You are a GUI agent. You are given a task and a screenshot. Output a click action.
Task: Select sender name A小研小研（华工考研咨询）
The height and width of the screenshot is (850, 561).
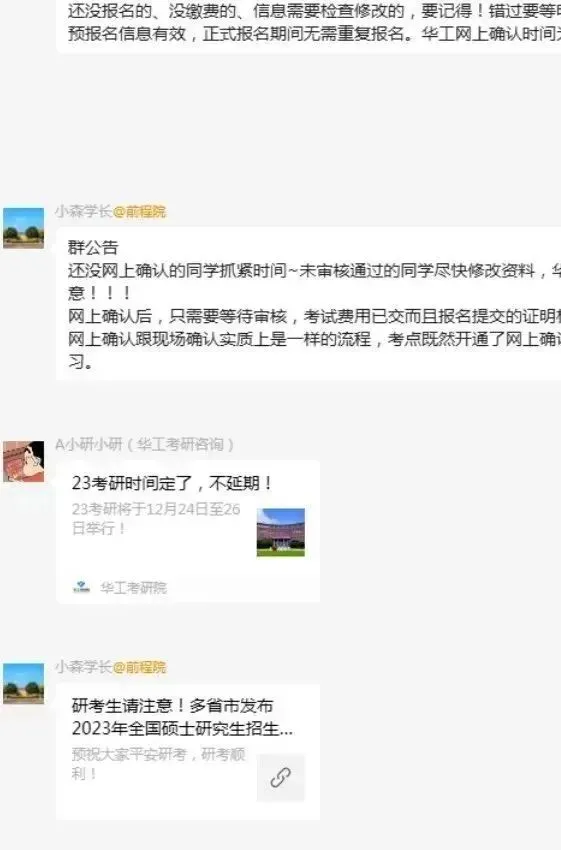145,445
